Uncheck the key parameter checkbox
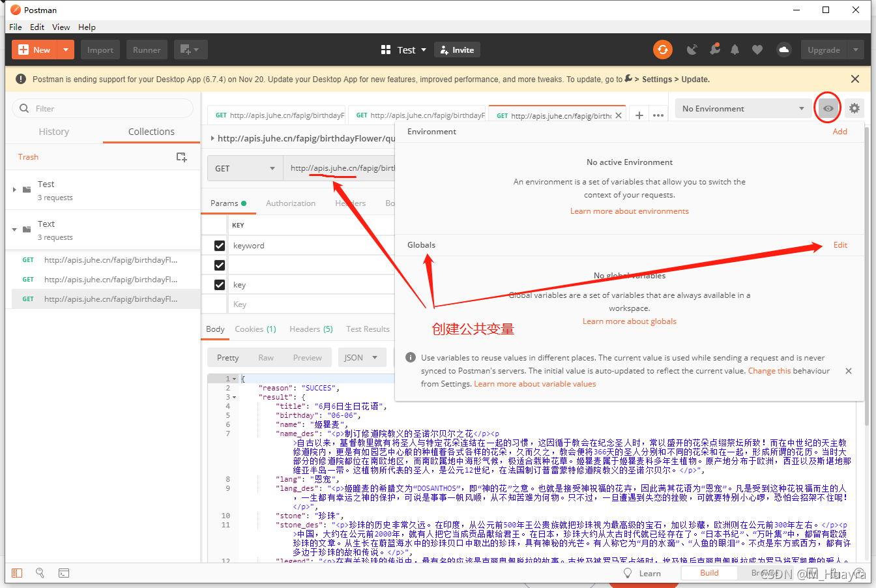876x588 pixels. click(220, 285)
